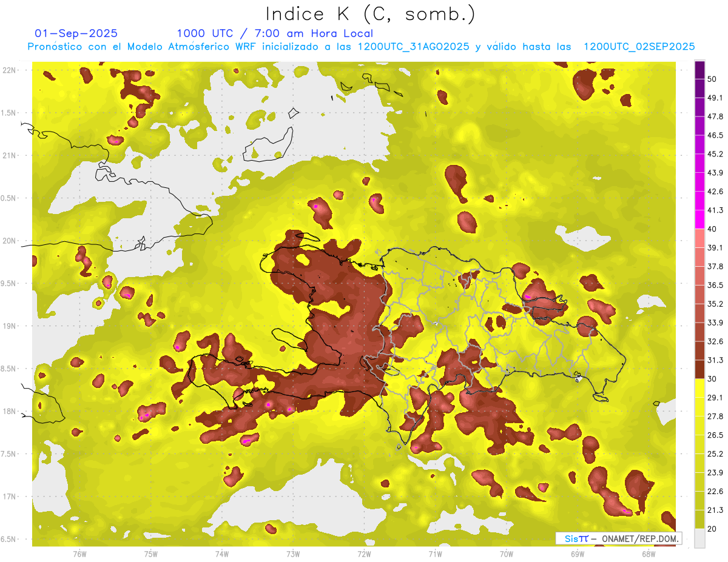Click bright yellow swatch between 30 and 29.1

pyautogui.click(x=699, y=387)
